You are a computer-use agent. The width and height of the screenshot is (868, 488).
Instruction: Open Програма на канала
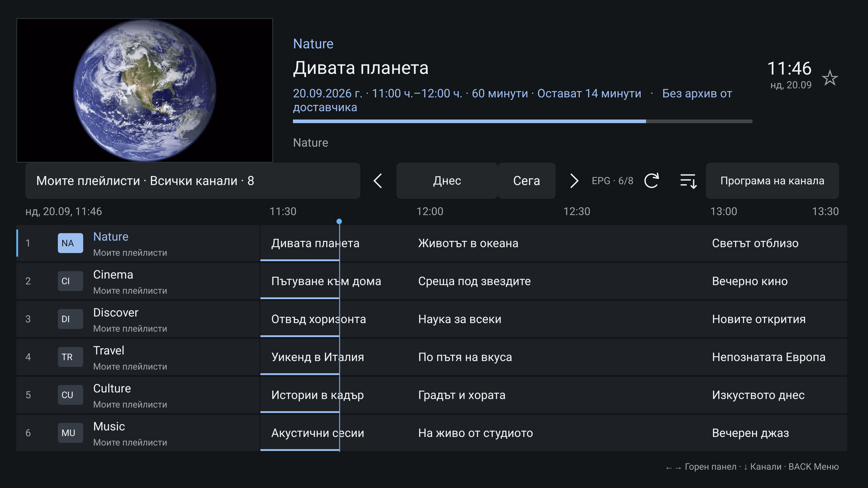pos(772,181)
